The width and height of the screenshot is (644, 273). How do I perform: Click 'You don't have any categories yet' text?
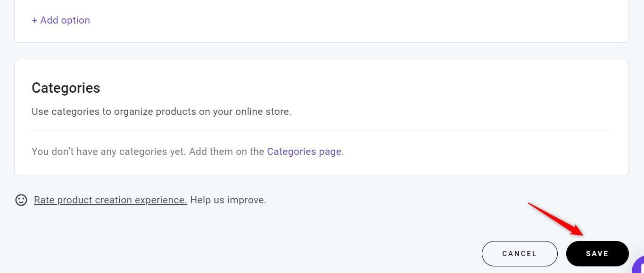(109, 152)
